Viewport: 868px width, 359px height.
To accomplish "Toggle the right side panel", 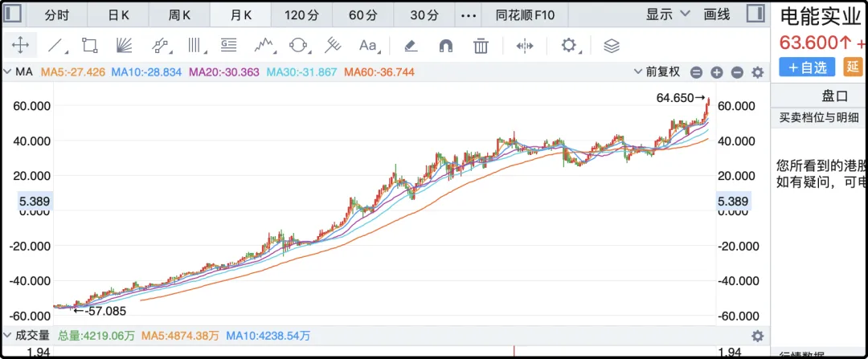I will pos(755,14).
